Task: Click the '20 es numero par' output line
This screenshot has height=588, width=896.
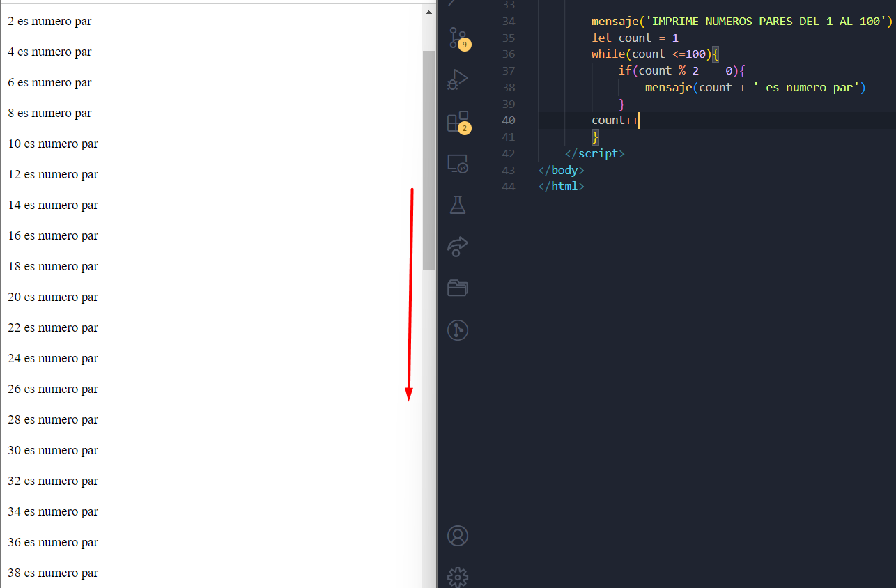Action: pos(53,297)
